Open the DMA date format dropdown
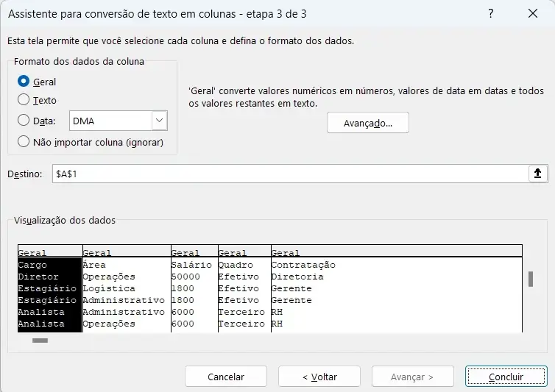This screenshot has height=392, width=555. 159,121
